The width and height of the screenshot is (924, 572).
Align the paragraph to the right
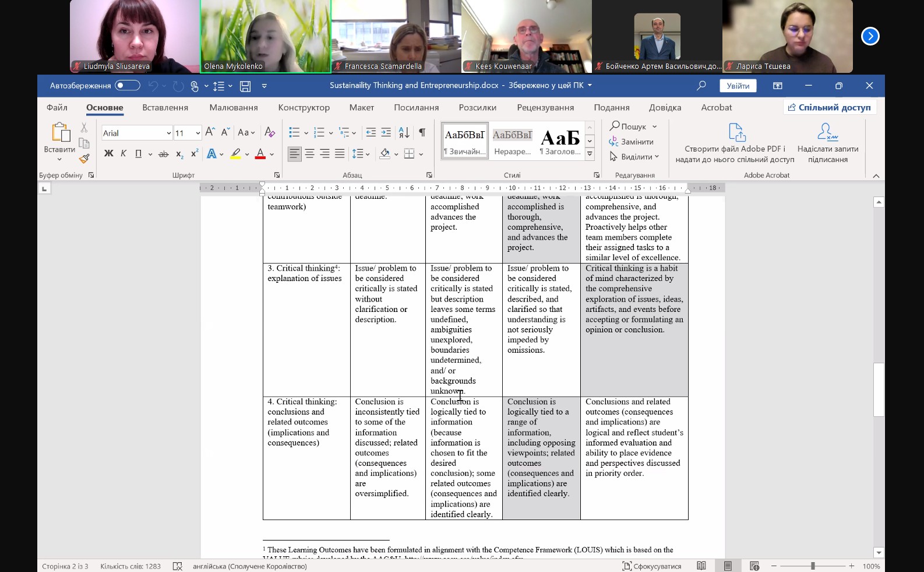(325, 154)
